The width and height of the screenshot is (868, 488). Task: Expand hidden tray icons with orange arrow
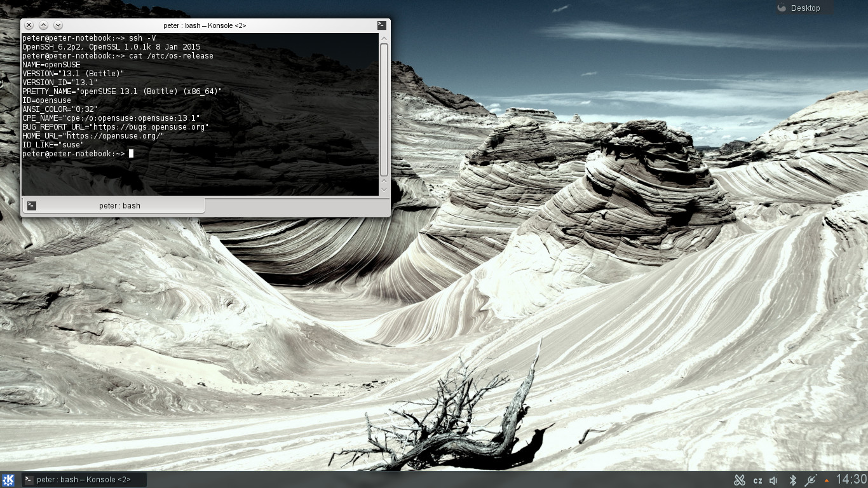tap(827, 480)
